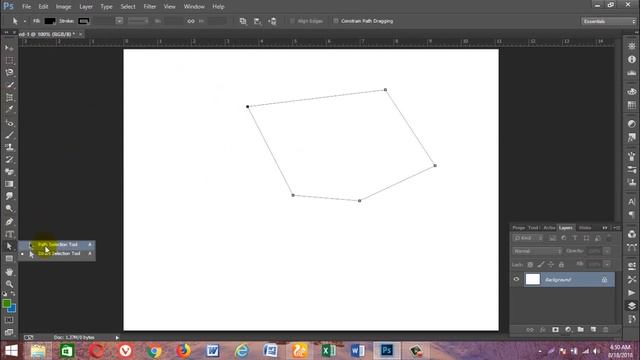Select the Pen tool
Screen dimensions: 640x360
click(x=9, y=222)
